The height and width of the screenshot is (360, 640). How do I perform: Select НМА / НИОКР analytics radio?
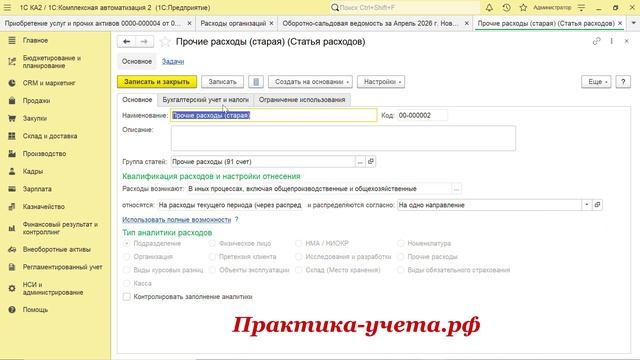(x=298, y=243)
